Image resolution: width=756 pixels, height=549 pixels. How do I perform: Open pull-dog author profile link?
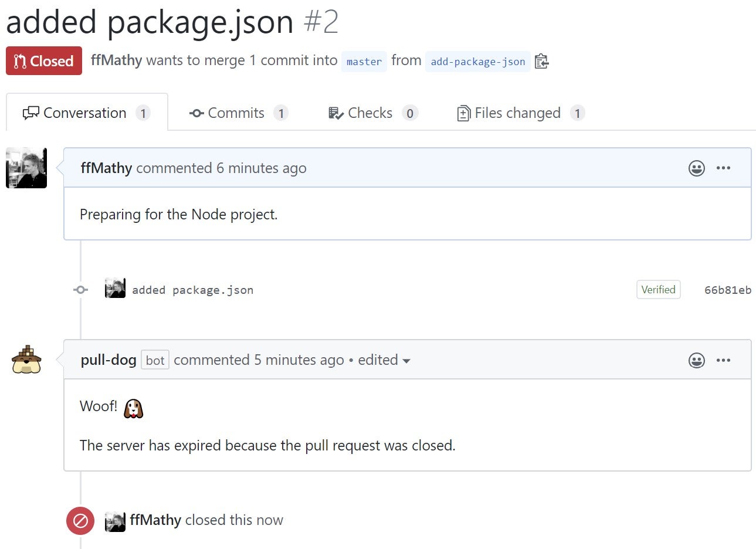pyautogui.click(x=109, y=360)
